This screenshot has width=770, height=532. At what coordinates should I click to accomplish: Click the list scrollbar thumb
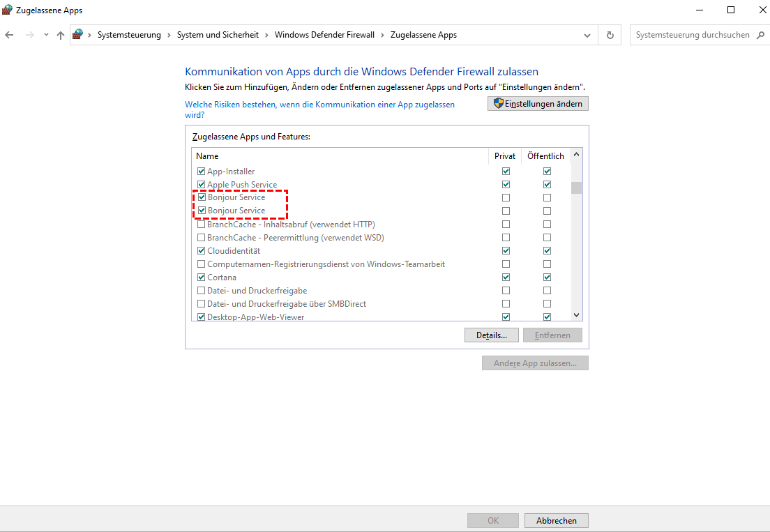(577, 188)
